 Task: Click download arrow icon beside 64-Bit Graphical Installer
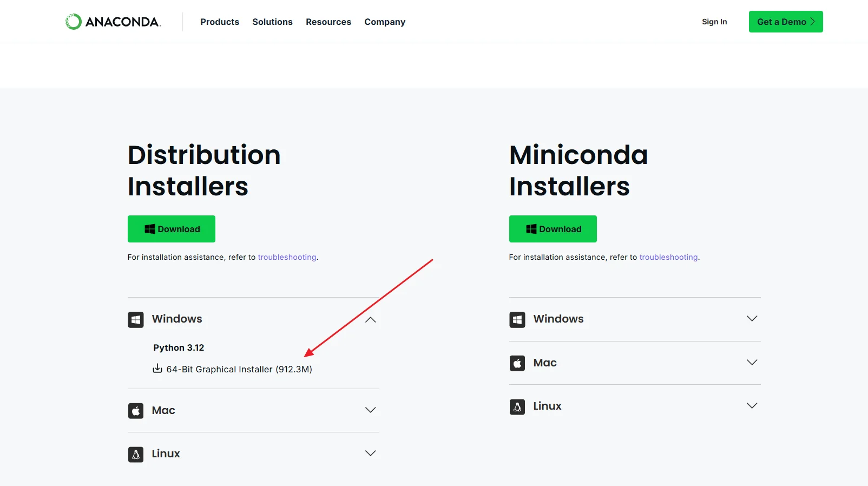click(x=157, y=369)
